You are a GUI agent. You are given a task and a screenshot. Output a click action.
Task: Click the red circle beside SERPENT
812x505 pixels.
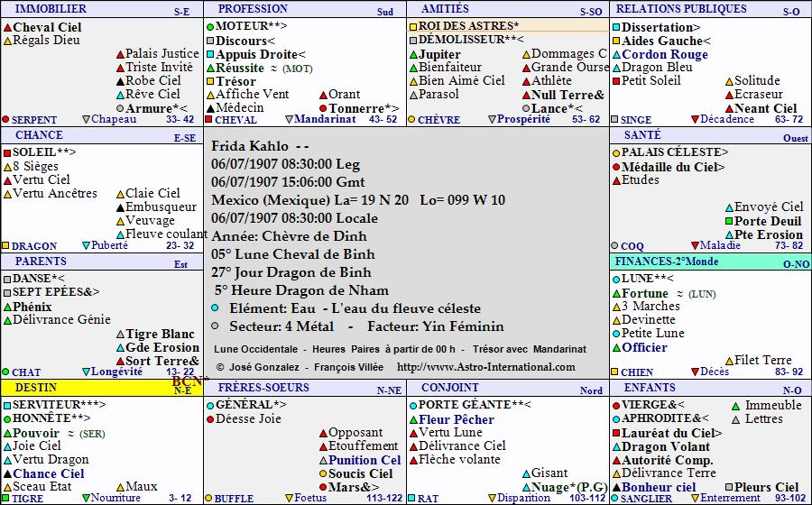(5, 119)
